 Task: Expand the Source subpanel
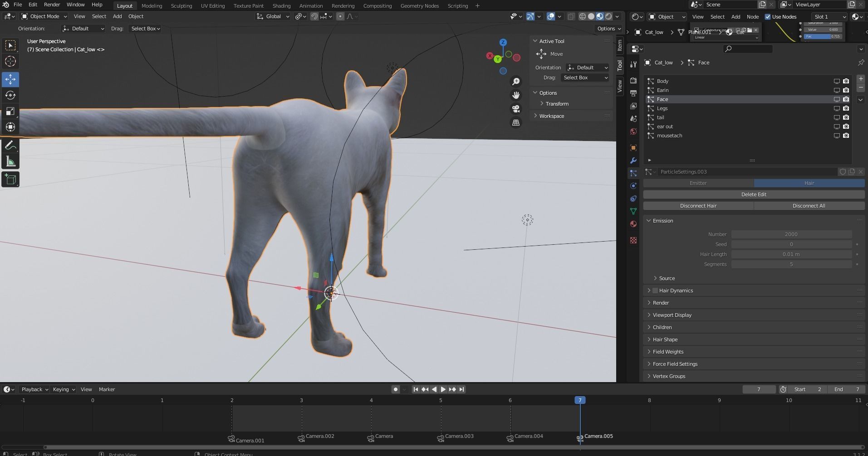[x=667, y=278]
